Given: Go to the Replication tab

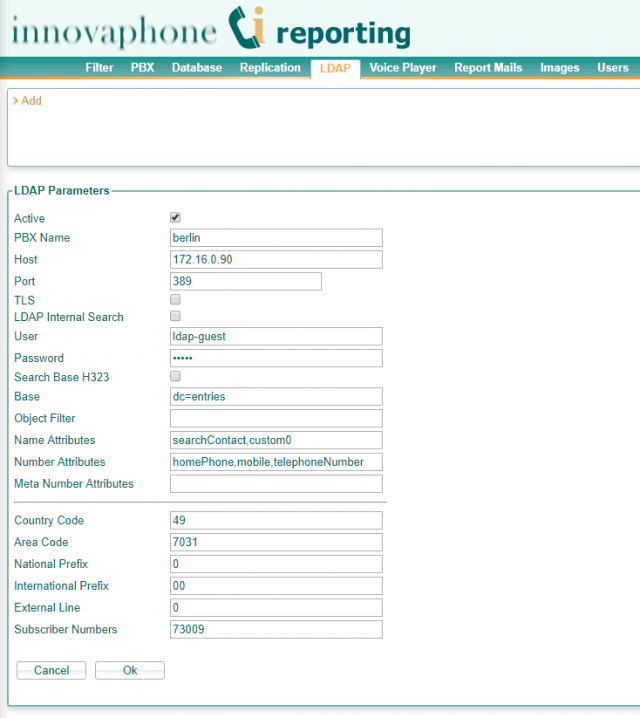Looking at the screenshot, I should coord(270,68).
